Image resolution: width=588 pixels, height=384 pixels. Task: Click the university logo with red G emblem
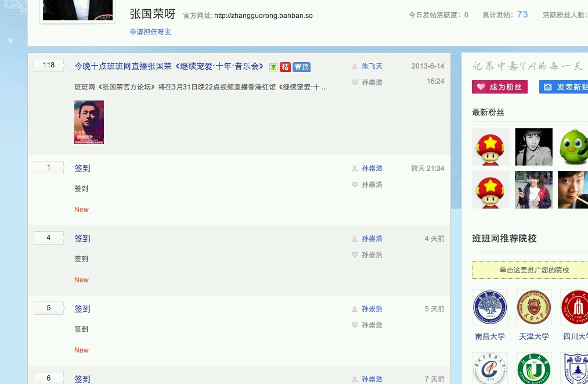[490, 368]
